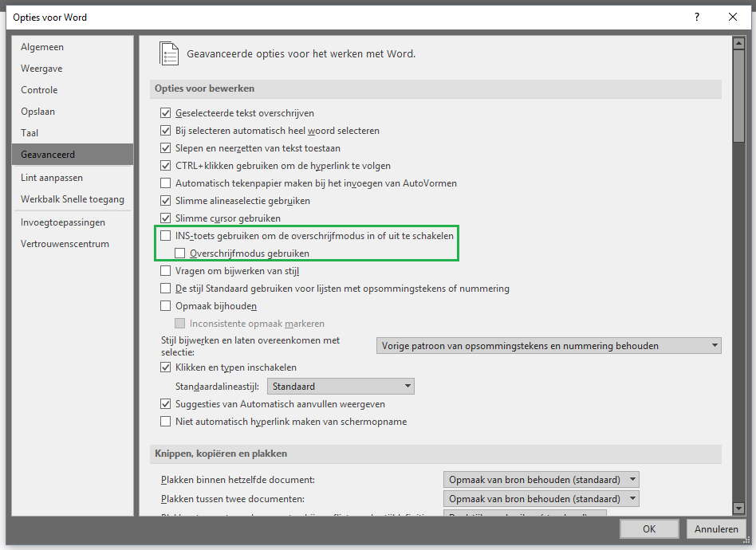This screenshot has width=756, height=550.
Task: Click the scrollbar down arrow
Action: point(738,508)
